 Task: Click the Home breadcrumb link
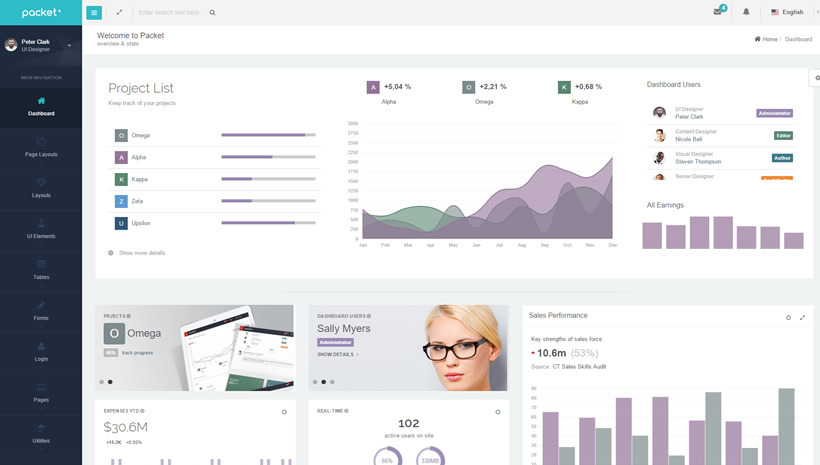(766, 39)
